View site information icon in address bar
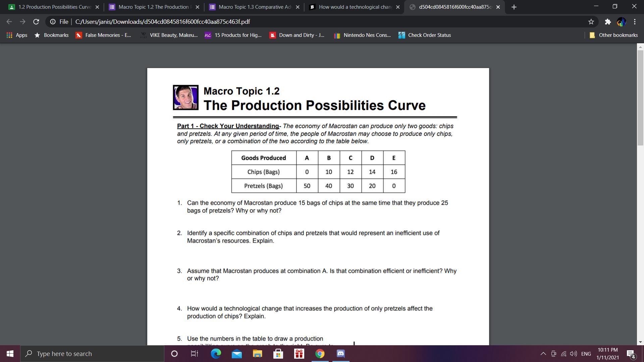This screenshot has height=362, width=644. pos(53,22)
